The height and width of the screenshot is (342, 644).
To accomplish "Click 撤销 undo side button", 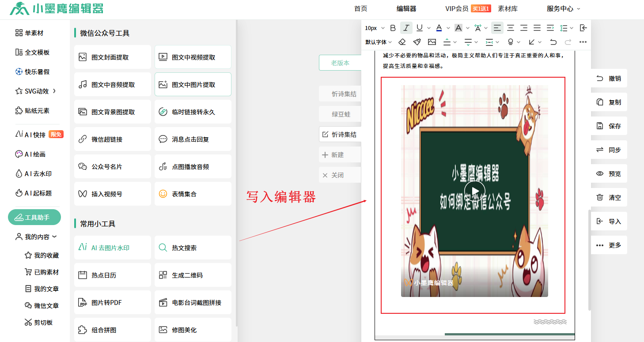I will (x=609, y=78).
